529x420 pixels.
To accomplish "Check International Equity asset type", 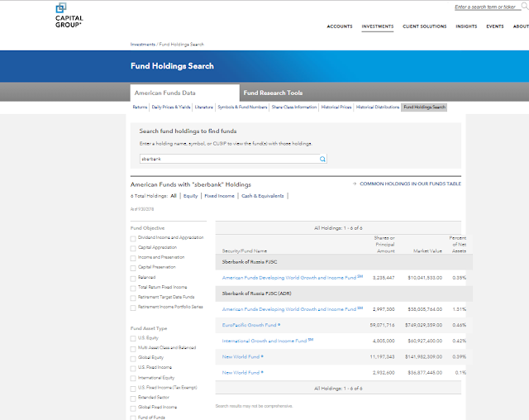I will click(133, 379).
